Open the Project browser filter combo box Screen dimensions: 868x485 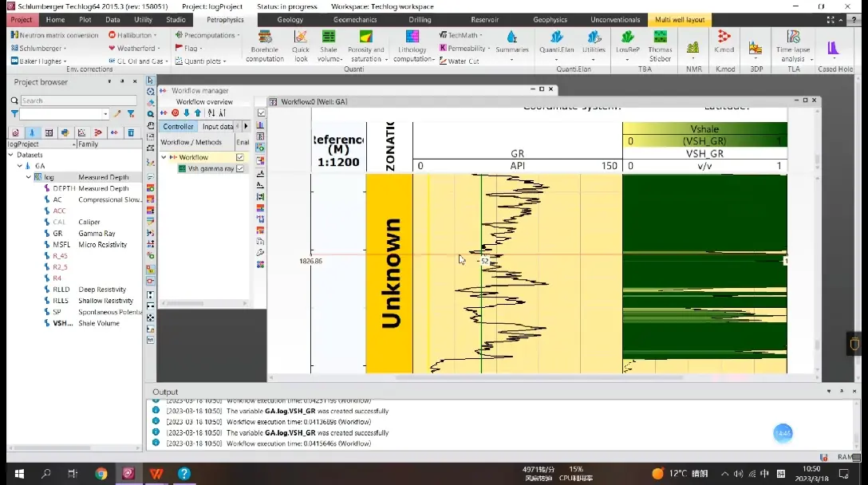tap(64, 114)
